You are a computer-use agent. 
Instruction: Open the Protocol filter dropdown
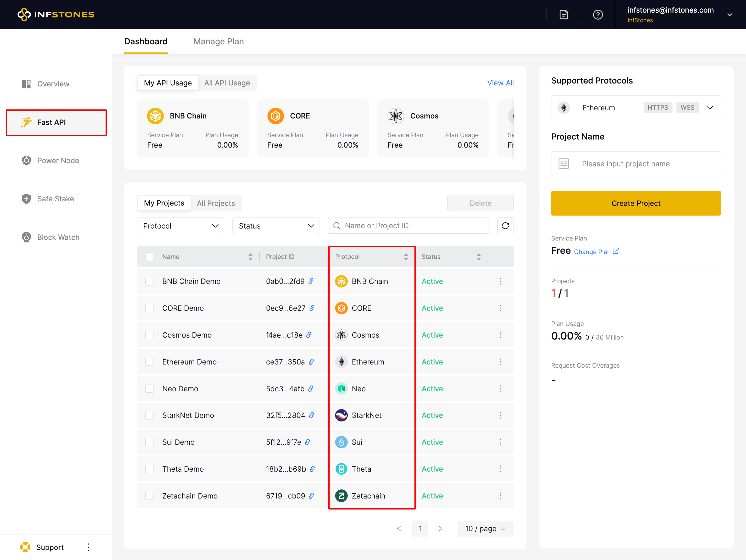pos(180,226)
